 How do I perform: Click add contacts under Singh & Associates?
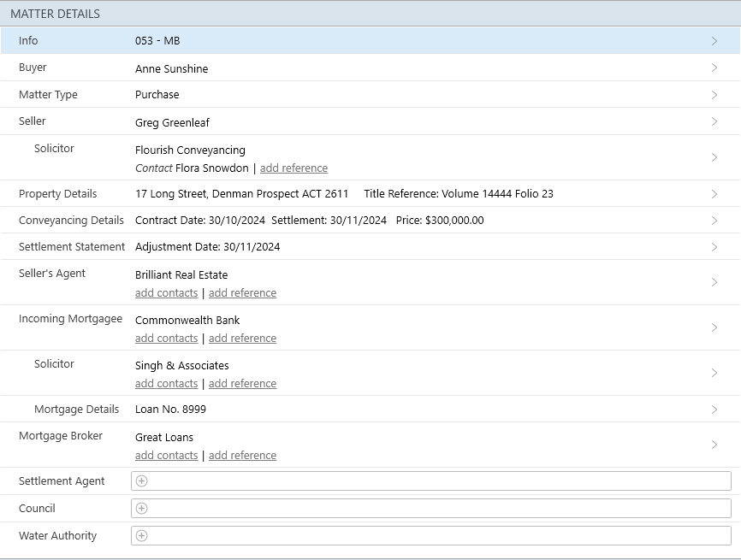point(166,384)
